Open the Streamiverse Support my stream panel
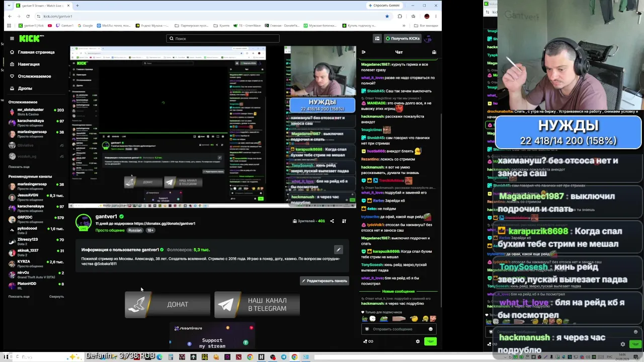The width and height of the screenshot is (644, 362). [212, 336]
